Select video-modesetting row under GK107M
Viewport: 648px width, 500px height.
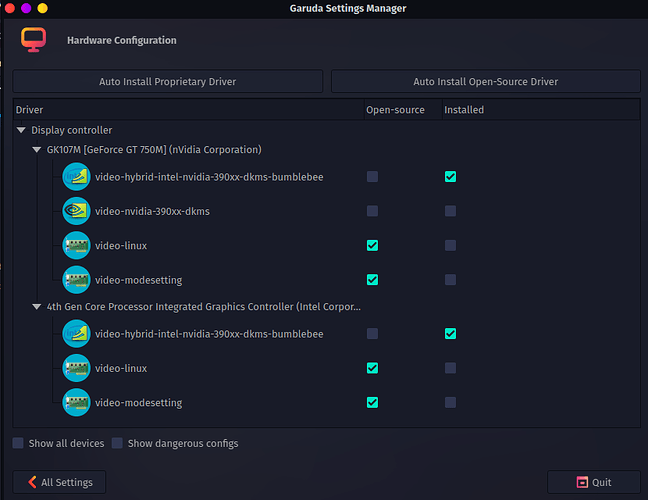point(327,280)
